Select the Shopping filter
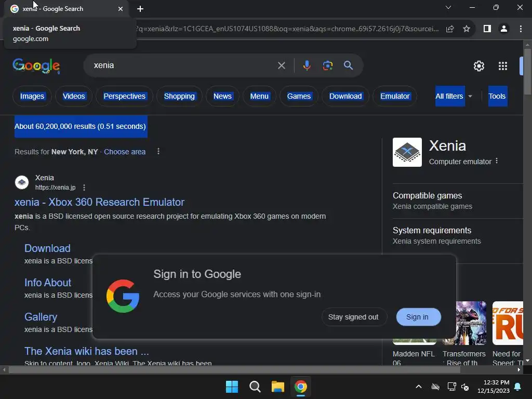The width and height of the screenshot is (532, 399). tap(179, 96)
